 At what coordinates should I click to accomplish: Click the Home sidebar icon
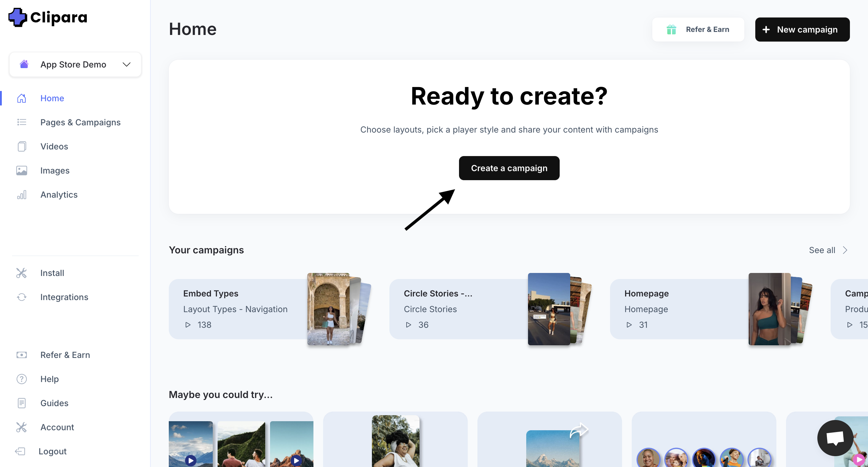coord(22,98)
